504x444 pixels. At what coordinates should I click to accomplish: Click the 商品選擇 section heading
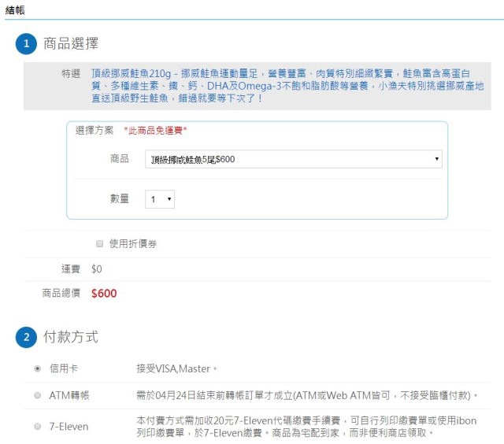pyautogui.click(x=71, y=43)
